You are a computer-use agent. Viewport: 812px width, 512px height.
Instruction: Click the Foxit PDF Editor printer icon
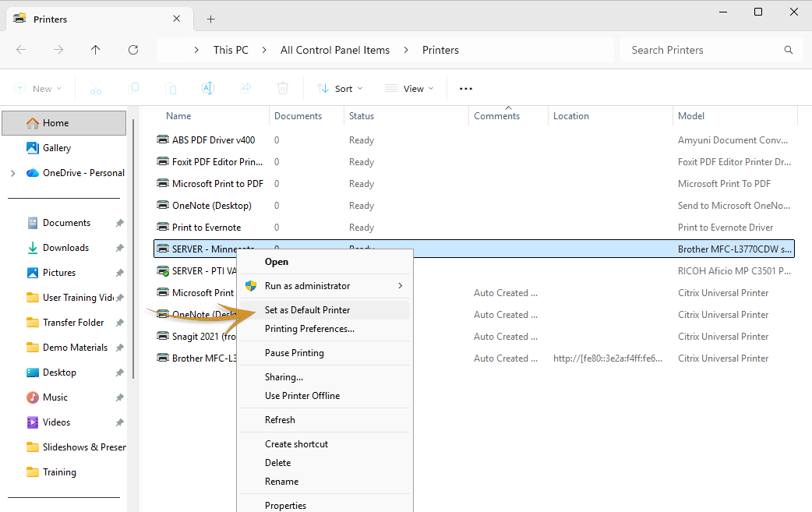[x=163, y=161]
